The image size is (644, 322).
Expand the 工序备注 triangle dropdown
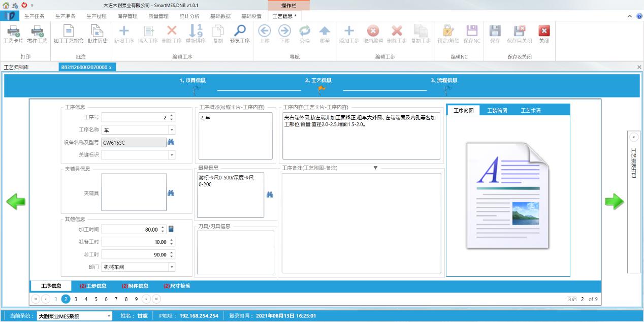pos(375,168)
